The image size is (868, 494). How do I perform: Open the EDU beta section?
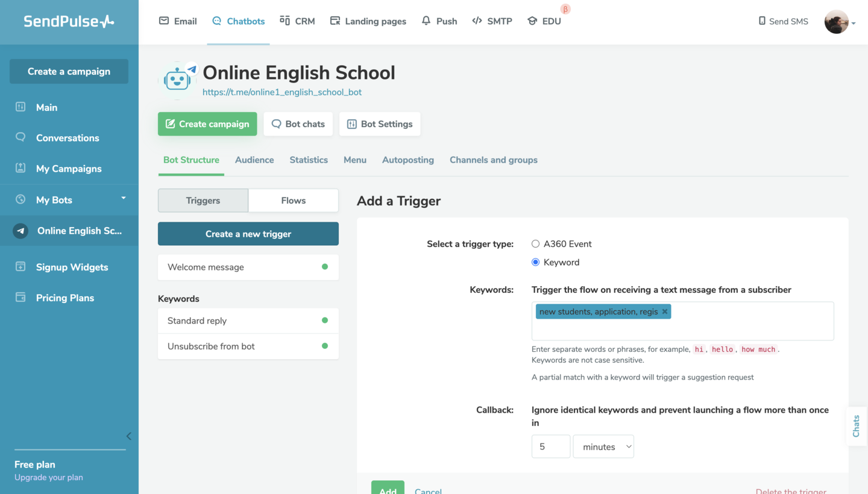pos(544,21)
